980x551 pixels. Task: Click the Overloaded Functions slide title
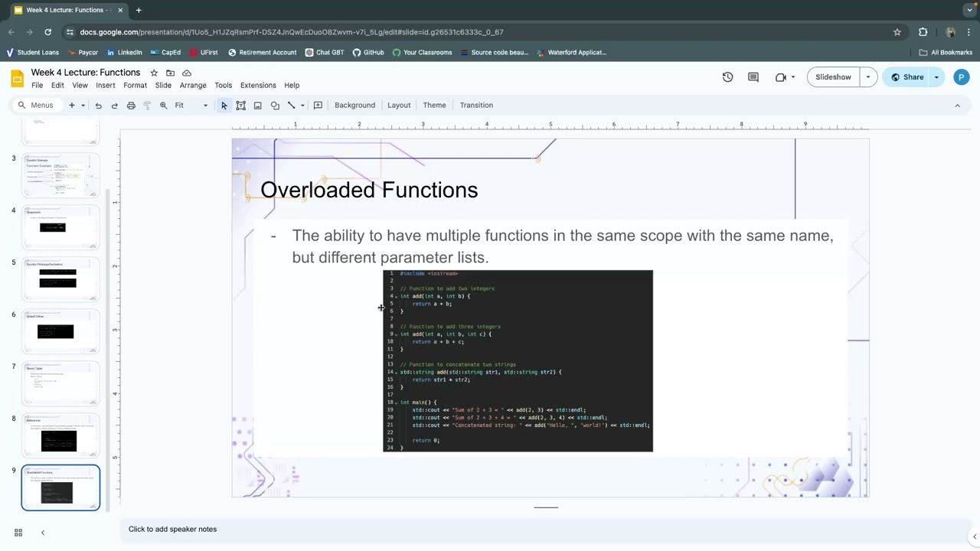(369, 191)
